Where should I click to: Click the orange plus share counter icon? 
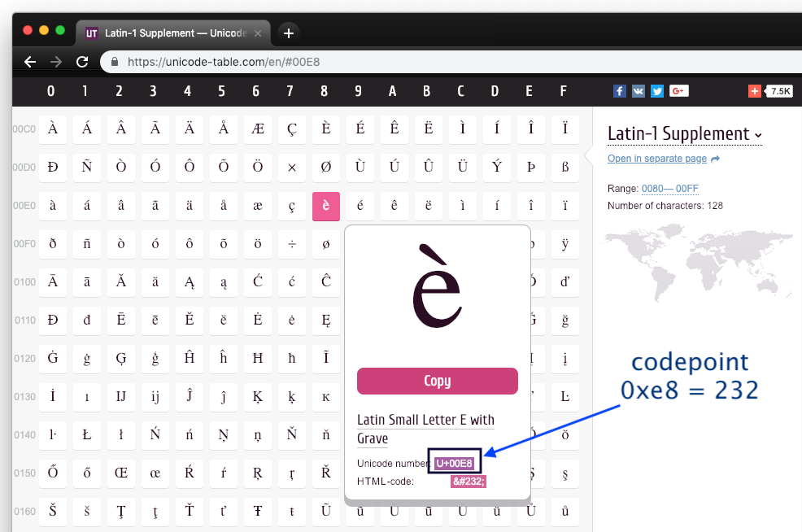[x=755, y=91]
